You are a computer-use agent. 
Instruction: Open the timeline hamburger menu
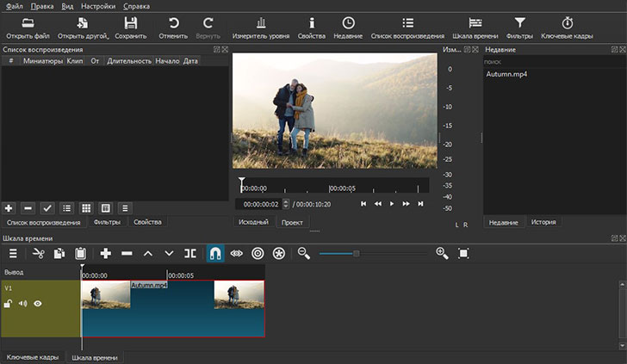tap(13, 253)
